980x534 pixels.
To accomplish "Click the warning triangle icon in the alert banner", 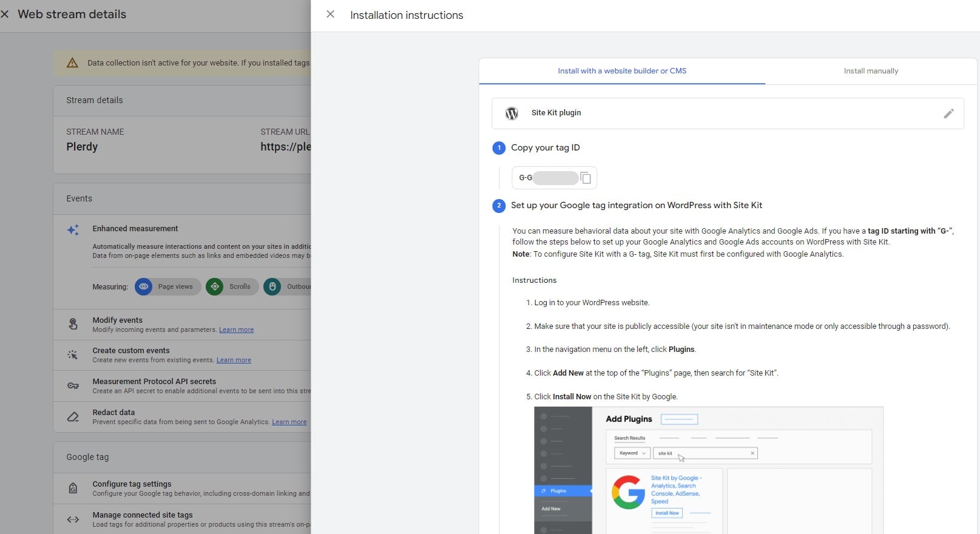I will pyautogui.click(x=72, y=63).
